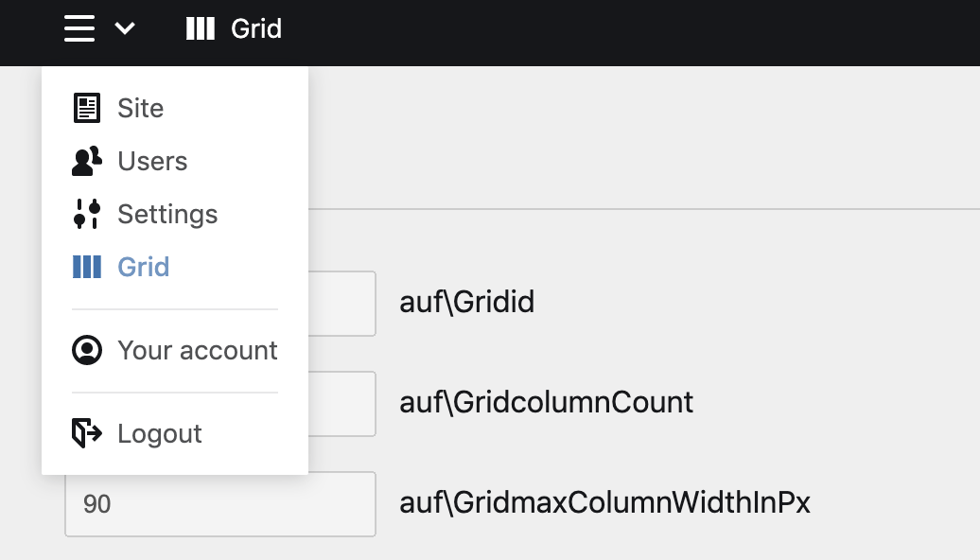Image resolution: width=980 pixels, height=560 pixels.
Task: Open Settings from the dropdown menu
Action: [x=167, y=214]
